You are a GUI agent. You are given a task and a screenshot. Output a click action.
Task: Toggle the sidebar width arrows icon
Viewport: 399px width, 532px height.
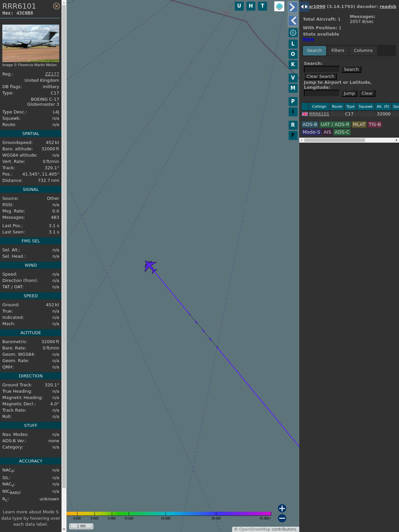(304, 6)
